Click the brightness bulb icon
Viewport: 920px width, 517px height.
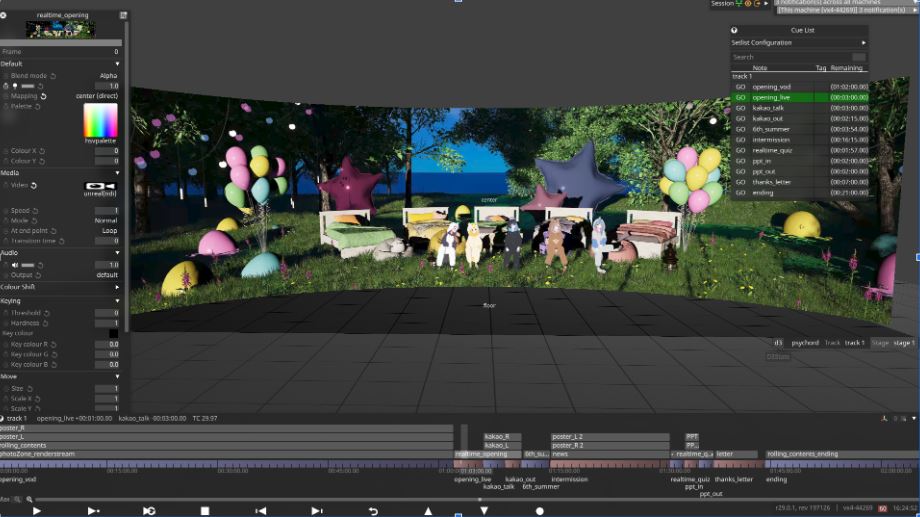coord(15,86)
